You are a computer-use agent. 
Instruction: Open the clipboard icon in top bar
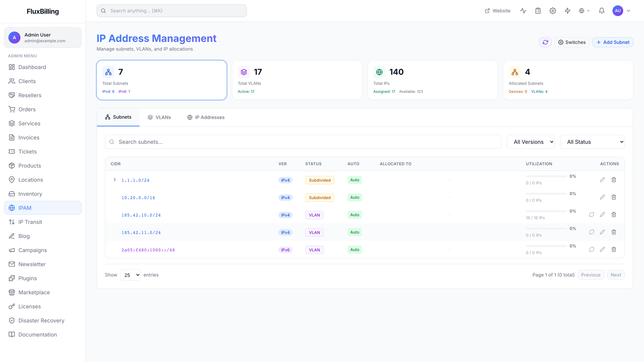(538, 11)
